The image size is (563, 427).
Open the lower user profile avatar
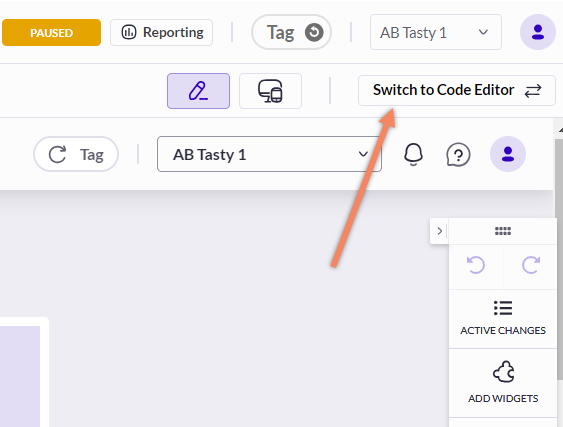click(x=508, y=154)
